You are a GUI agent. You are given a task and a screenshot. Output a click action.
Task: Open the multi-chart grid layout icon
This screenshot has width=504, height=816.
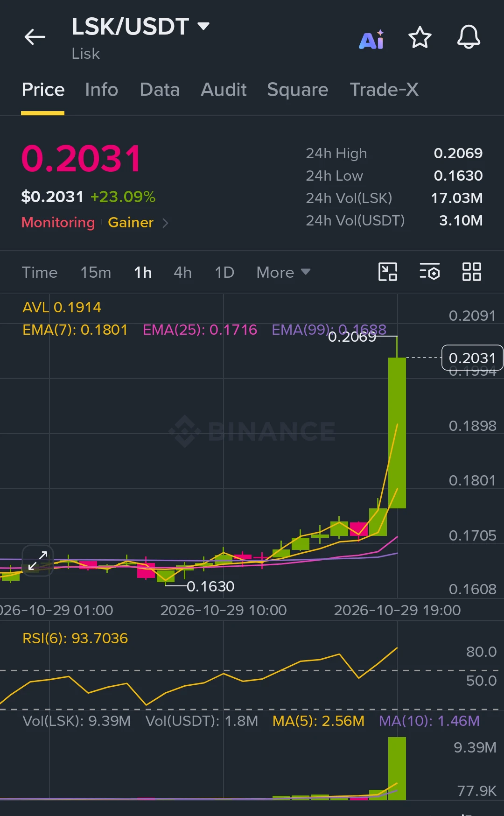point(472,272)
